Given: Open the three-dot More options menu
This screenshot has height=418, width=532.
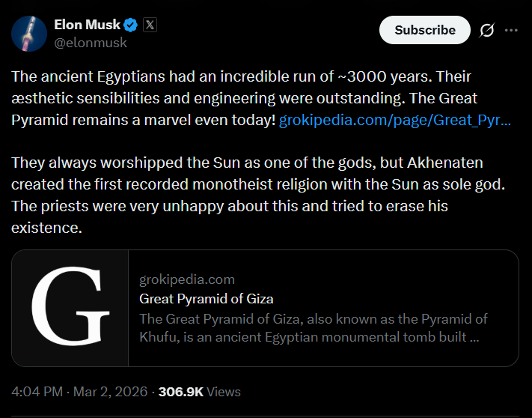Looking at the screenshot, I should [512, 30].
